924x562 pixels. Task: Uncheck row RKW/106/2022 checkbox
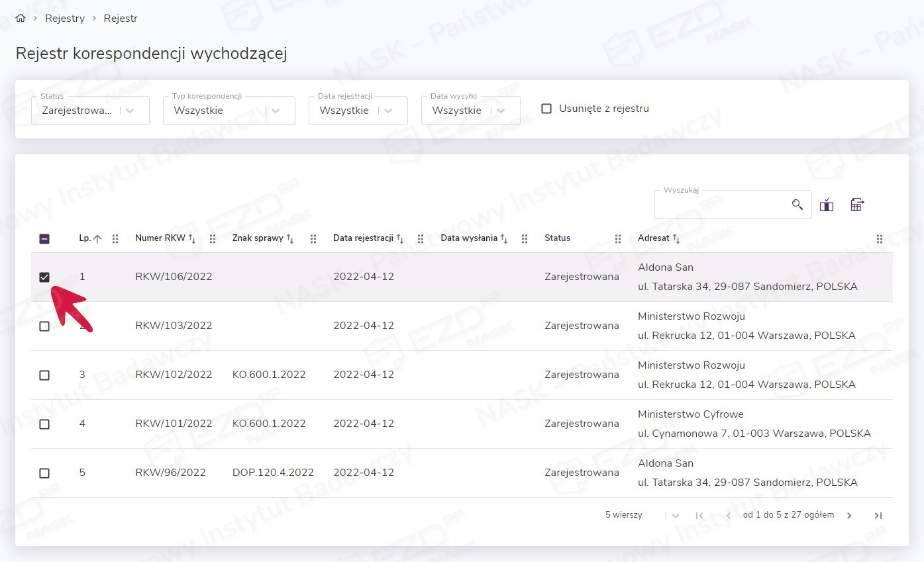(x=44, y=277)
